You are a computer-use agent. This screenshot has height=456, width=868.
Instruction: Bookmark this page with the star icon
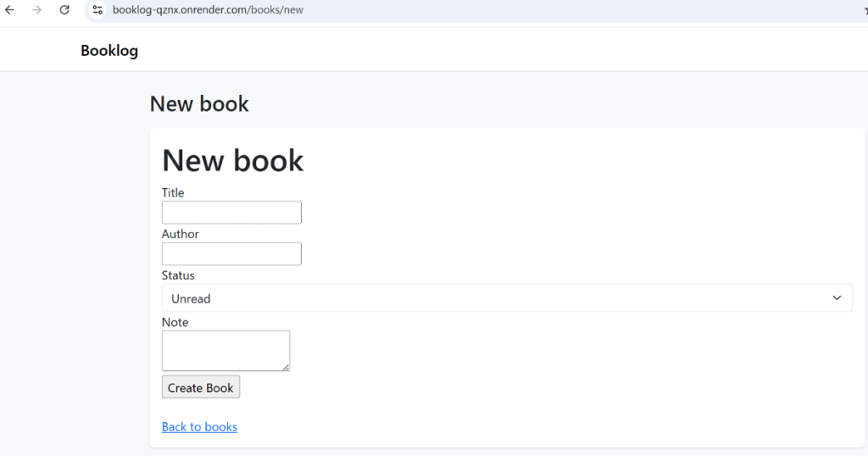(865, 10)
